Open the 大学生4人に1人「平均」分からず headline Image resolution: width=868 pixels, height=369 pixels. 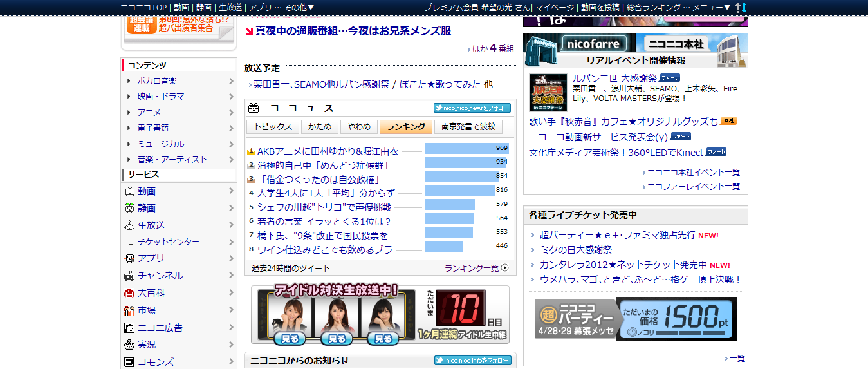[x=326, y=193]
